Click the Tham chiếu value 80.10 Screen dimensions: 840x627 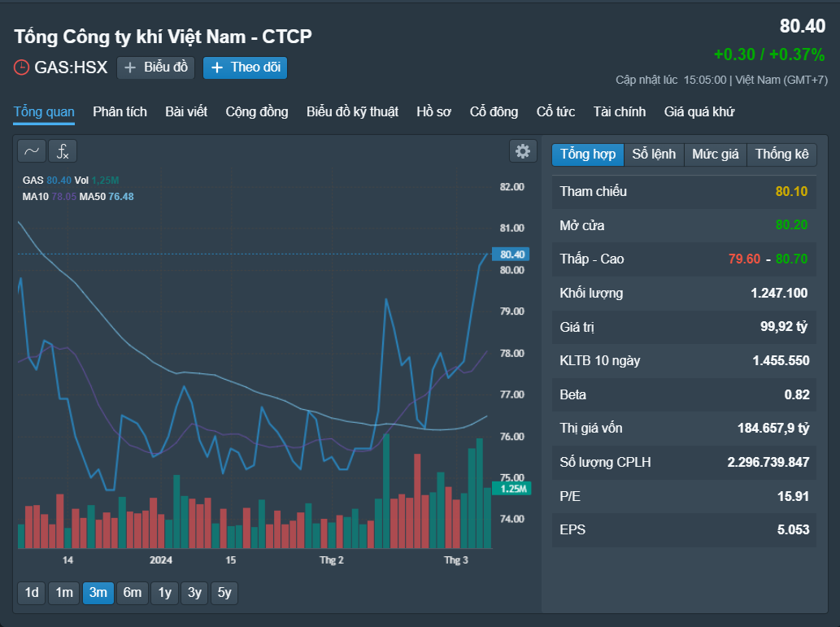[791, 192]
